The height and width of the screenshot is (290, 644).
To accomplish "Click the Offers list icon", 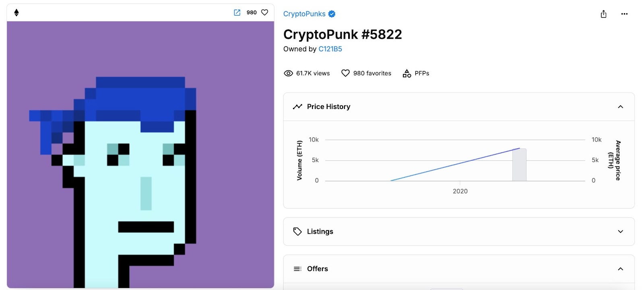I will click(x=297, y=269).
